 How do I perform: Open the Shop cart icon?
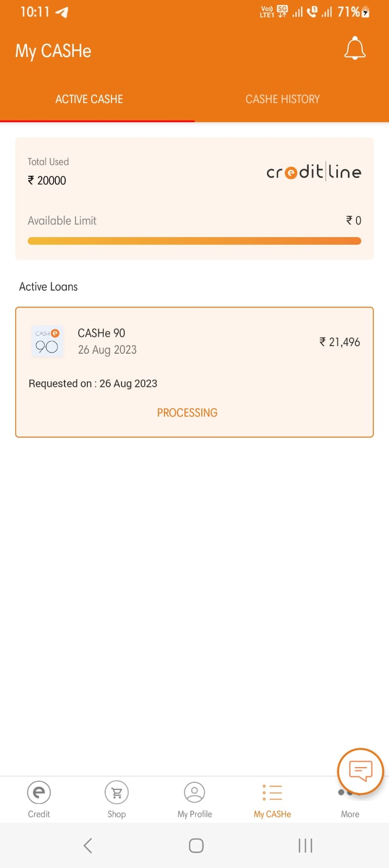click(117, 793)
